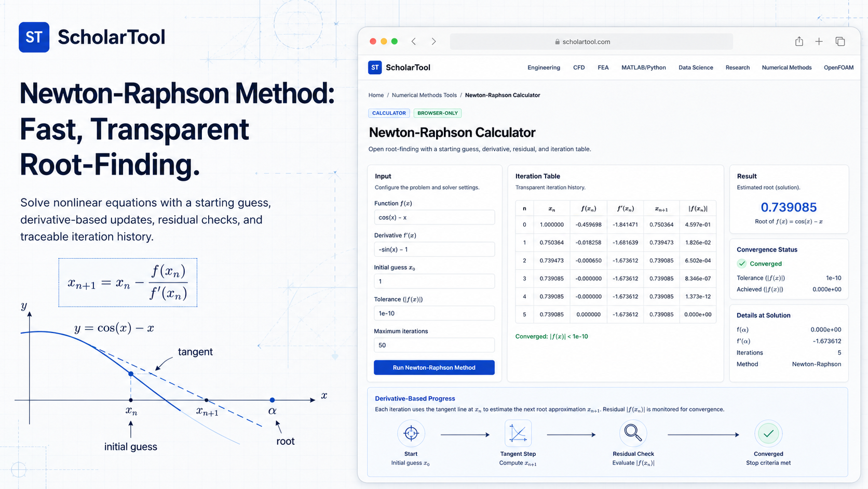The image size is (868, 489).
Task: Click the Tolerance value 1e-10 in Convergence Status
Action: pyautogui.click(x=833, y=278)
